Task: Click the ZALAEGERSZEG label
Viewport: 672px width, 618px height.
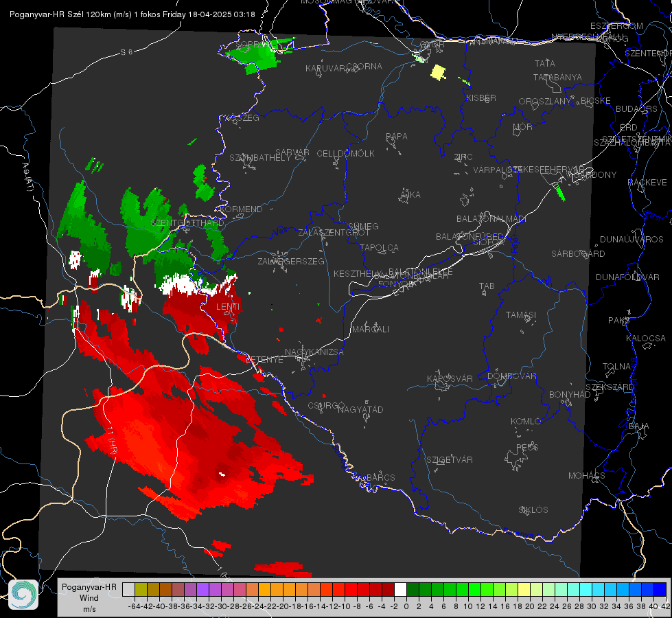Action: [291, 261]
